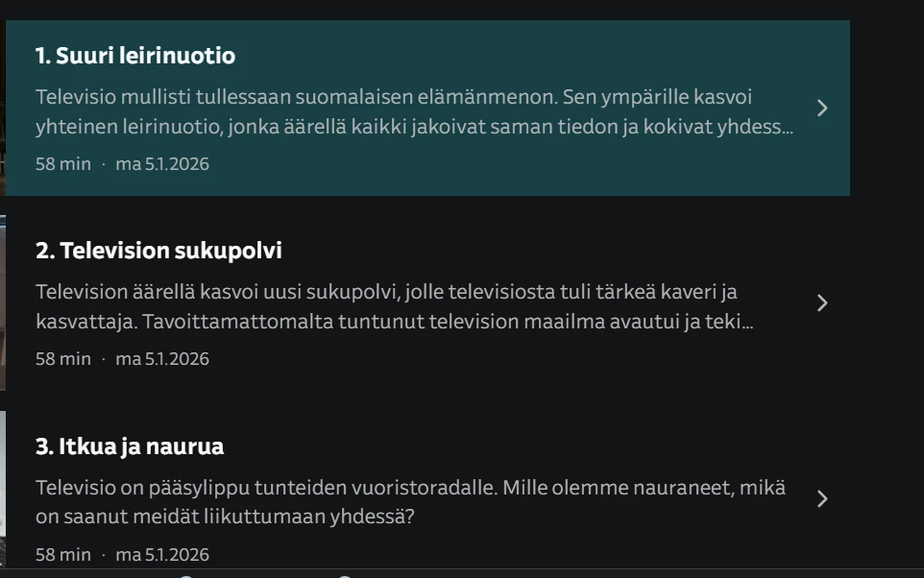Open the thumbnail beside Television sukupolvi
Image resolution: width=924 pixels, height=578 pixels.
3,302
